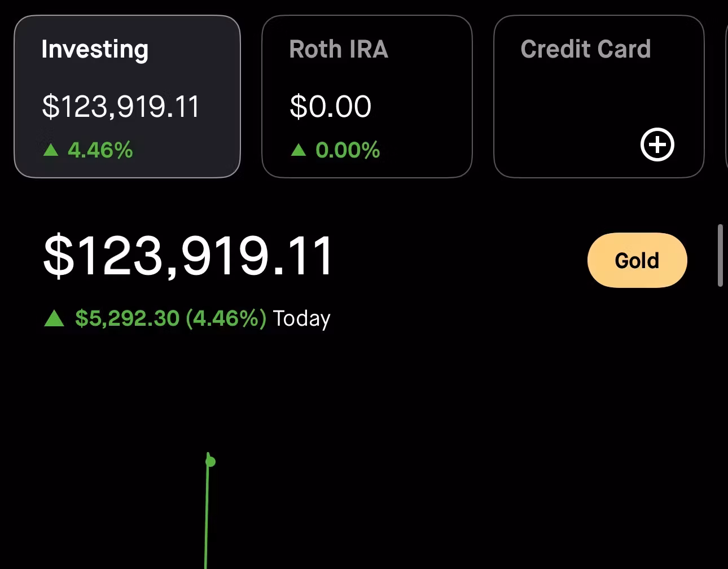Select the green dot on the chart
This screenshot has width=728, height=569.
(210, 462)
